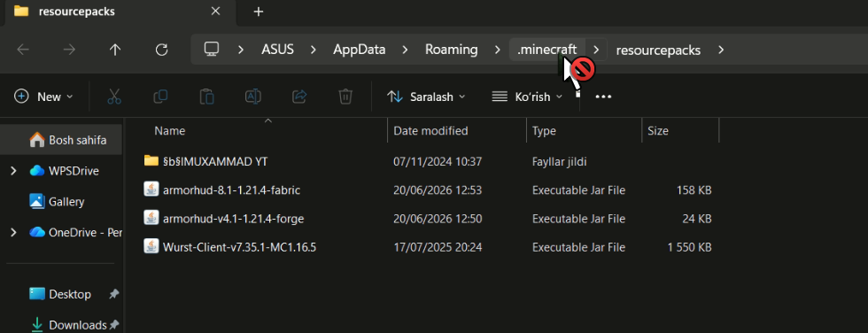Click the date 07/11/2024 10:37
This screenshot has height=333, width=868.
[x=438, y=161]
